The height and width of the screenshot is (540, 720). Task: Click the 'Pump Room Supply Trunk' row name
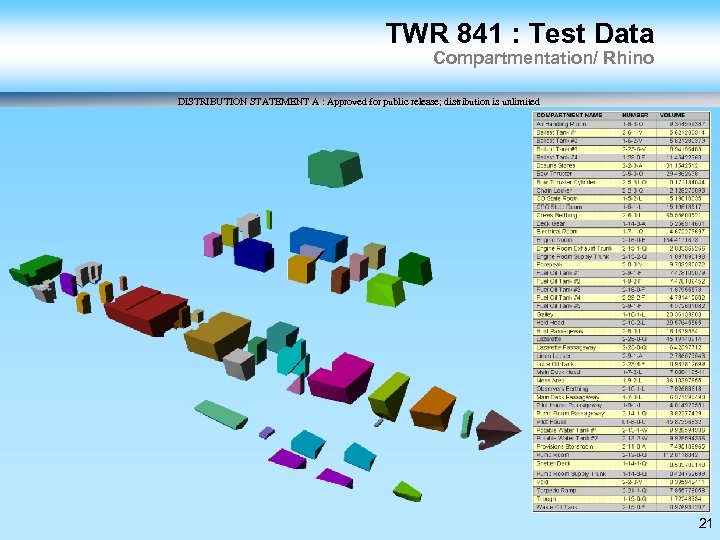(x=571, y=473)
